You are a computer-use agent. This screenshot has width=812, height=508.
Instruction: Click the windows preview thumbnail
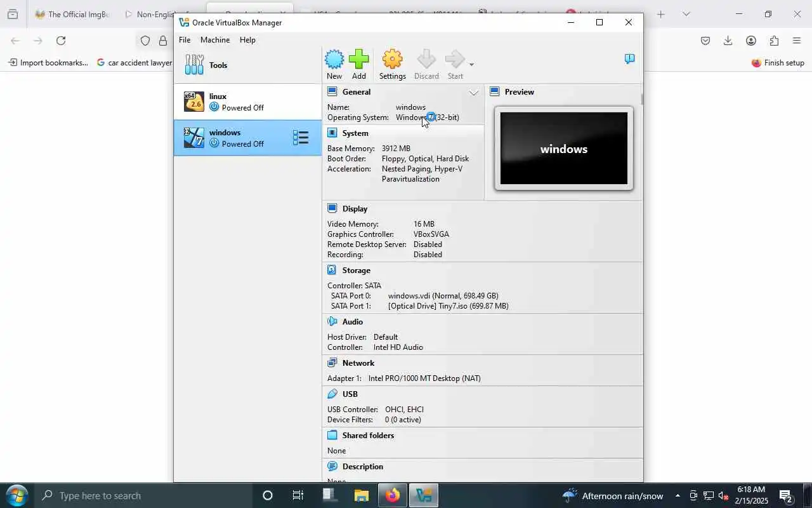point(564,149)
